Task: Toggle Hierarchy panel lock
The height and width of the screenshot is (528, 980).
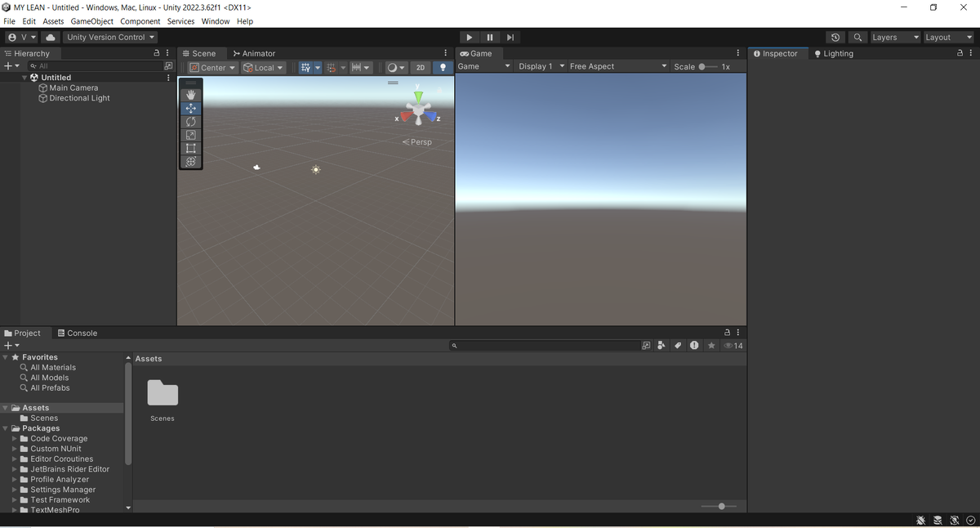Action: 157,53
